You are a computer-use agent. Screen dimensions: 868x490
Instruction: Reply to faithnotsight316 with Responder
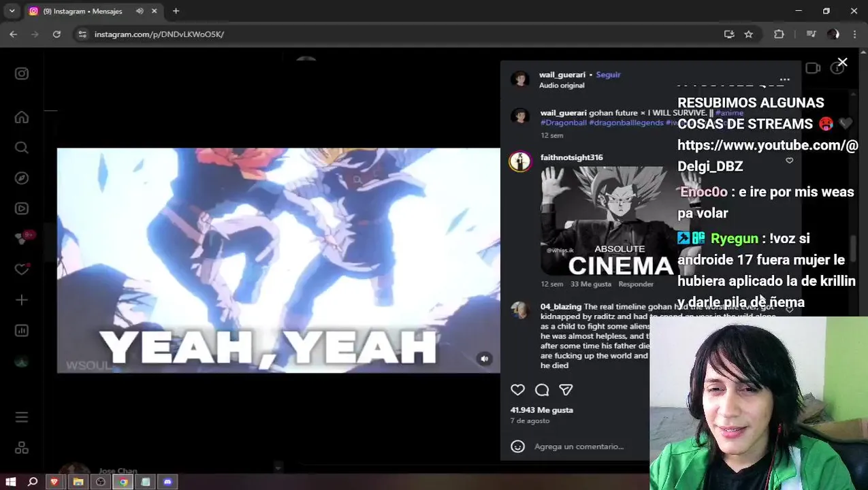(x=636, y=284)
